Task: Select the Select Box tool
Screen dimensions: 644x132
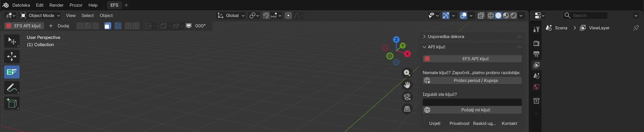Action: [12, 41]
